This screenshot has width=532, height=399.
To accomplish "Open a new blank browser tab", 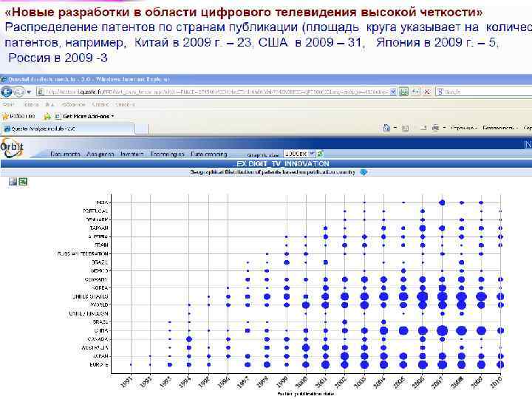I will coord(141,129).
